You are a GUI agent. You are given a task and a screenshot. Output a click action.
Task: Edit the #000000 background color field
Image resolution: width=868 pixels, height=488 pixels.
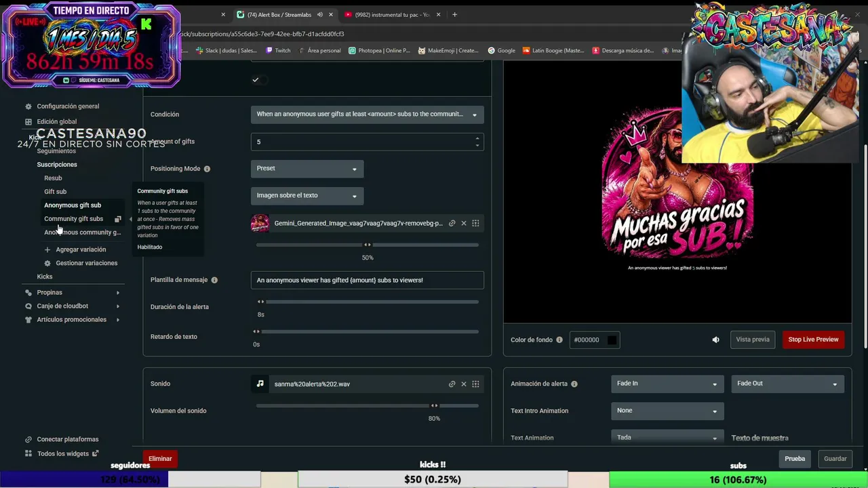(x=589, y=340)
